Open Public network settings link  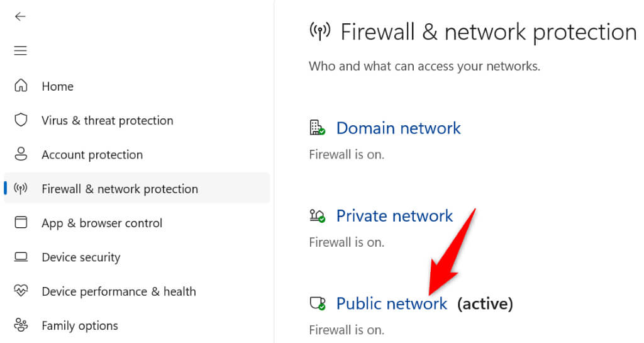click(391, 304)
